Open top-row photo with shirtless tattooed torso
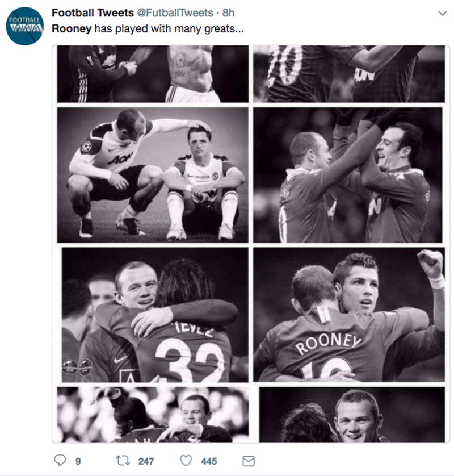 153,74
